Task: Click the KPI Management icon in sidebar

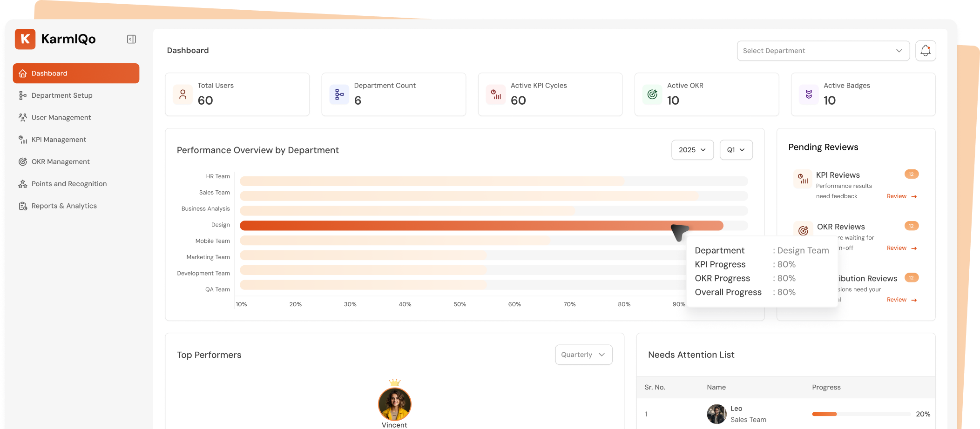Action: 22,140
